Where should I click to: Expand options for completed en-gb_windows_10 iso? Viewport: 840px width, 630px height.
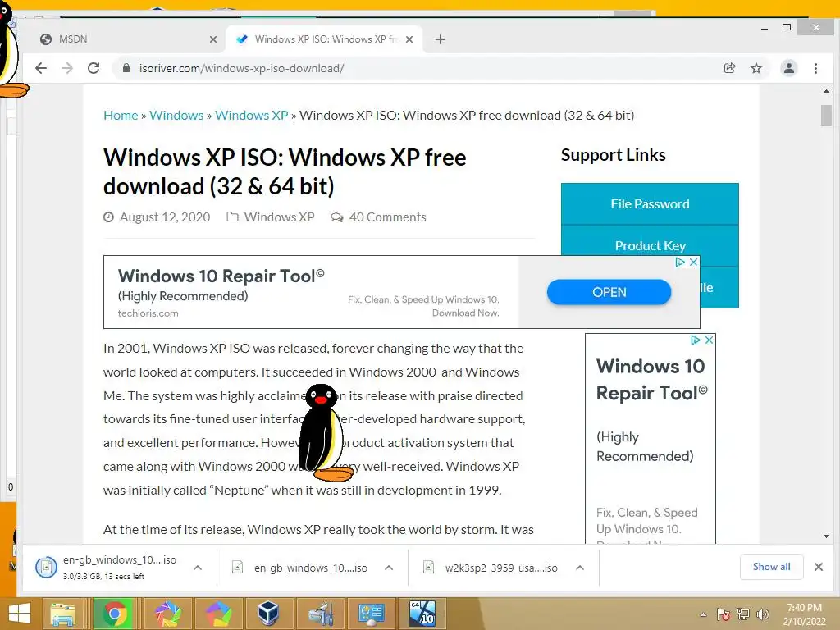tap(389, 568)
